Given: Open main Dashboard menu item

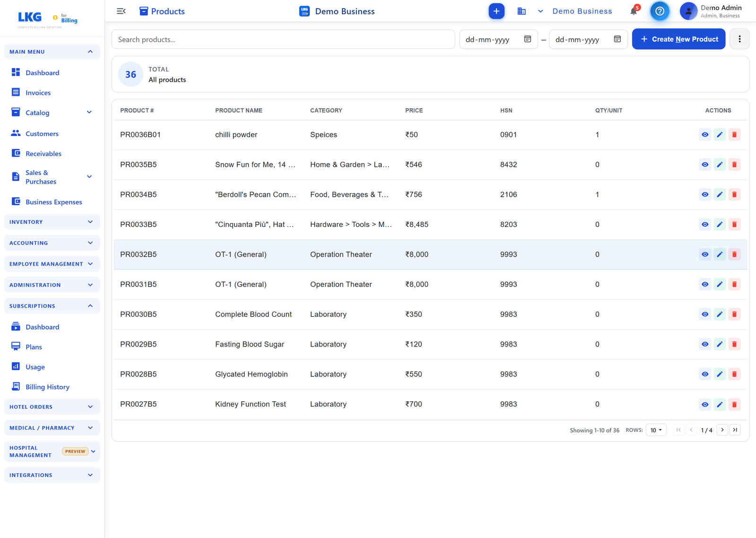Looking at the screenshot, I should coord(52,73).
